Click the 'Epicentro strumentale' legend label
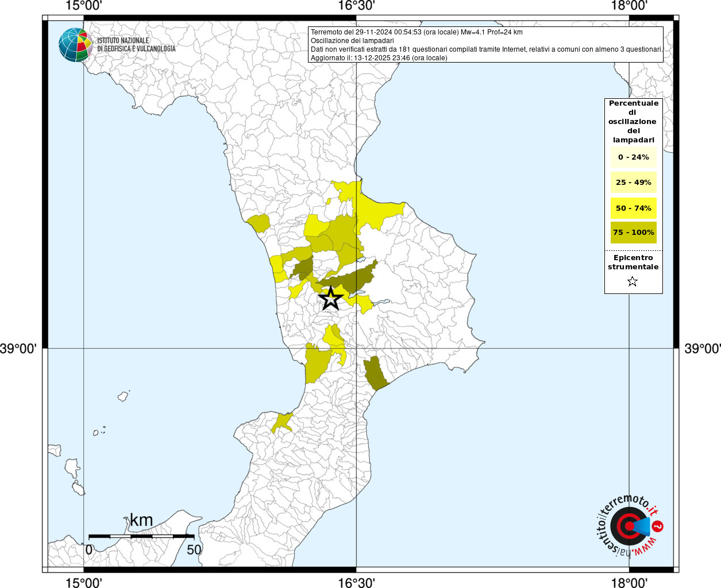This screenshot has height=588, width=721. click(633, 262)
